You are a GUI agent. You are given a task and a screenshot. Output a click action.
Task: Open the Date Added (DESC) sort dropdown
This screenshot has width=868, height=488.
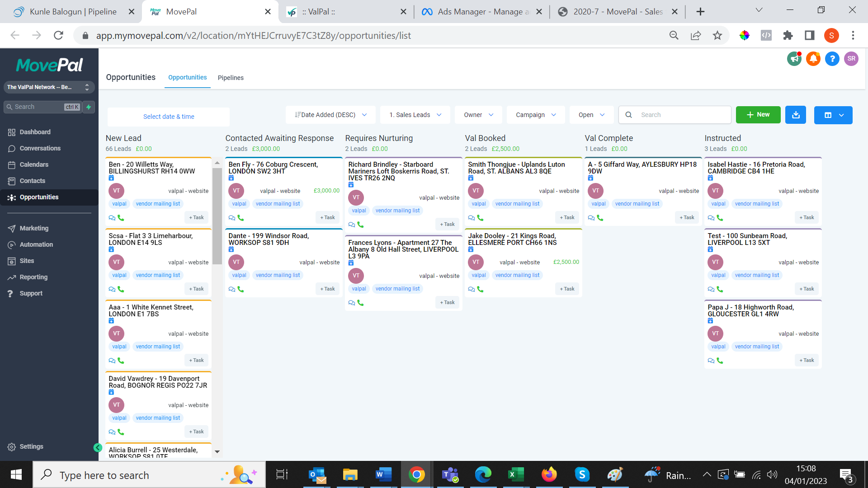(x=330, y=115)
